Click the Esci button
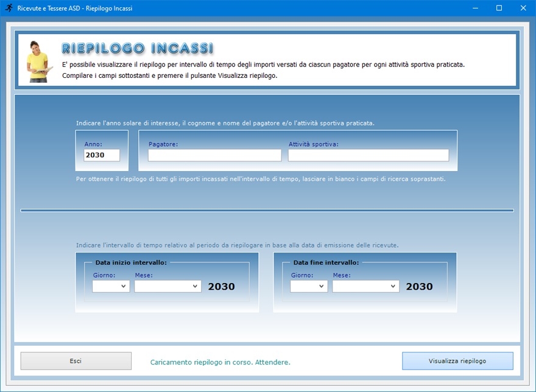 pos(76,361)
